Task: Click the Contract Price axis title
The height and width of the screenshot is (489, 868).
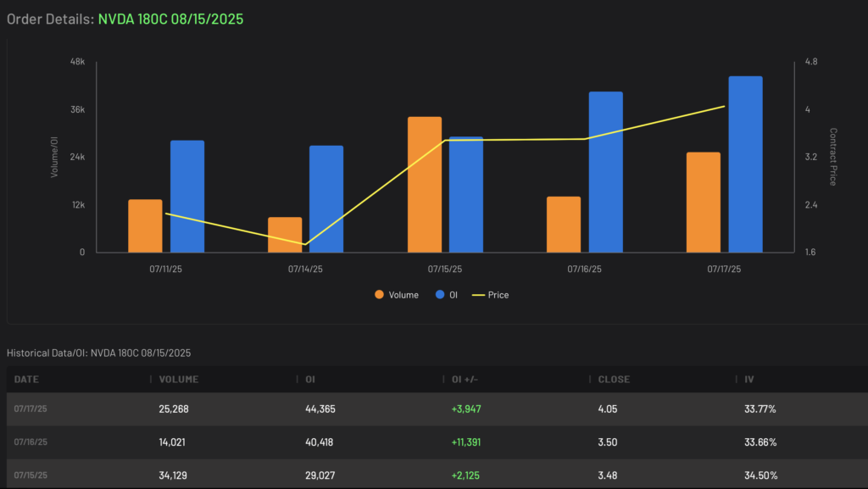Action: [832, 157]
